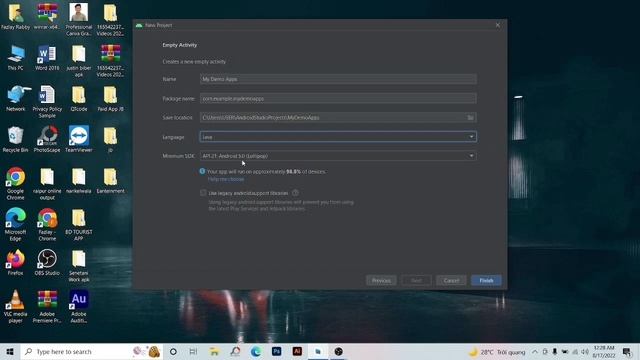This screenshot has width=640, height=360.
Task: Show hidden system tray icons chevron
Action: pyautogui.click(x=535, y=351)
